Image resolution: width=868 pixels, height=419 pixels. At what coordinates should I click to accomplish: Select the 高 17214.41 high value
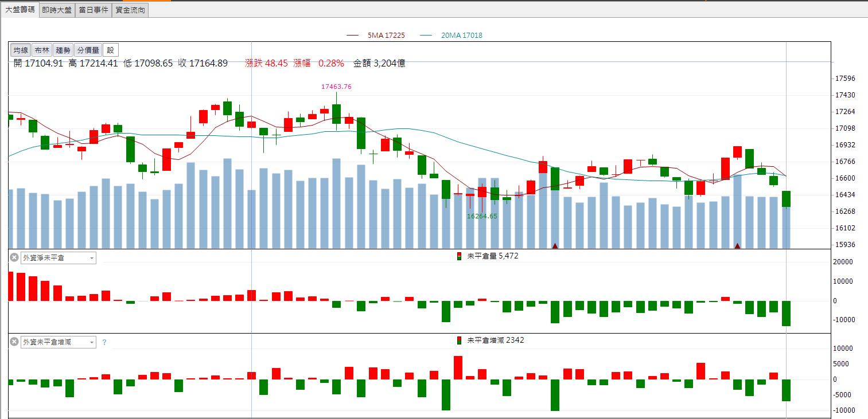93,64
